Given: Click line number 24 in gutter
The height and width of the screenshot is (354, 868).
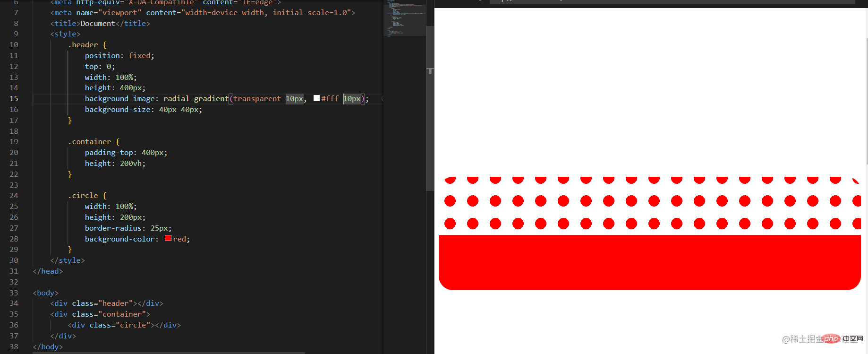Looking at the screenshot, I should [14, 195].
